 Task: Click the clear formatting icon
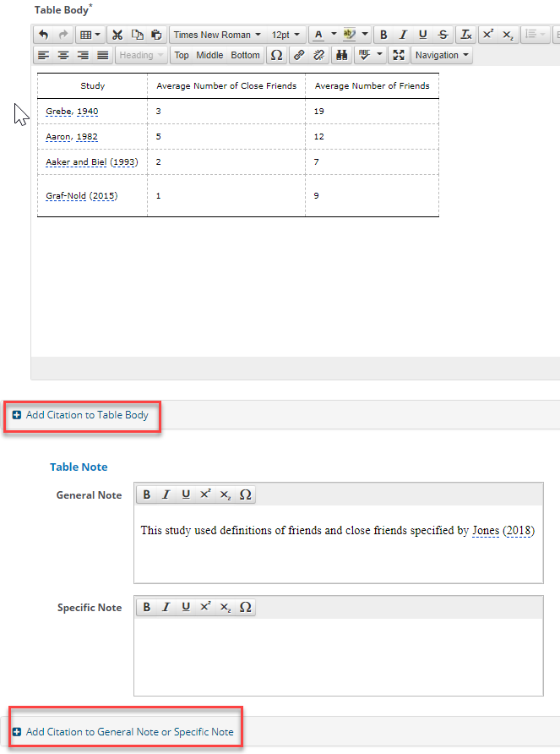point(465,35)
